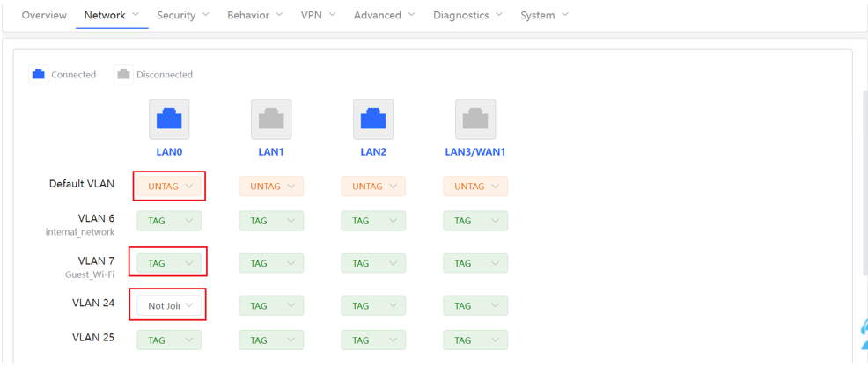
Task: Click the blue Connected legend icon
Action: pyautogui.click(x=38, y=74)
